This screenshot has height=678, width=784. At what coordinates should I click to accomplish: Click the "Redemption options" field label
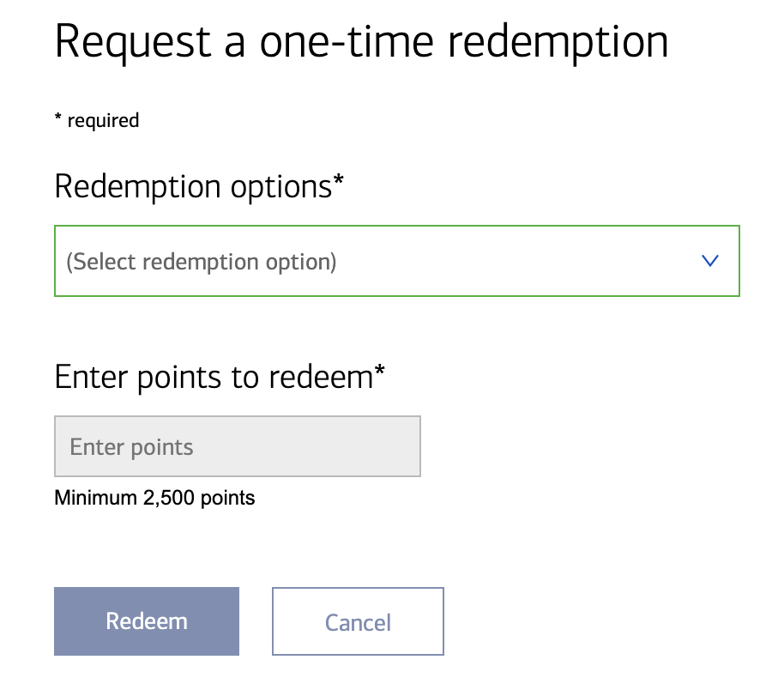(x=192, y=185)
